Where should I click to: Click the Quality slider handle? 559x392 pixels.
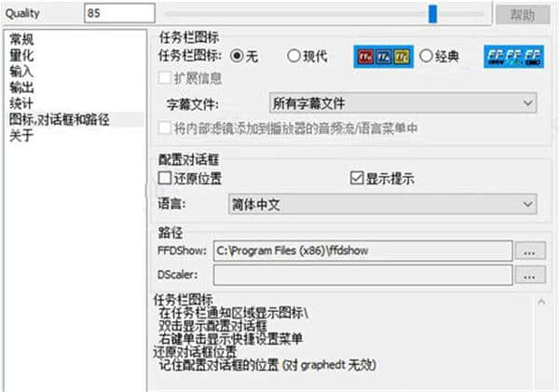(x=432, y=14)
